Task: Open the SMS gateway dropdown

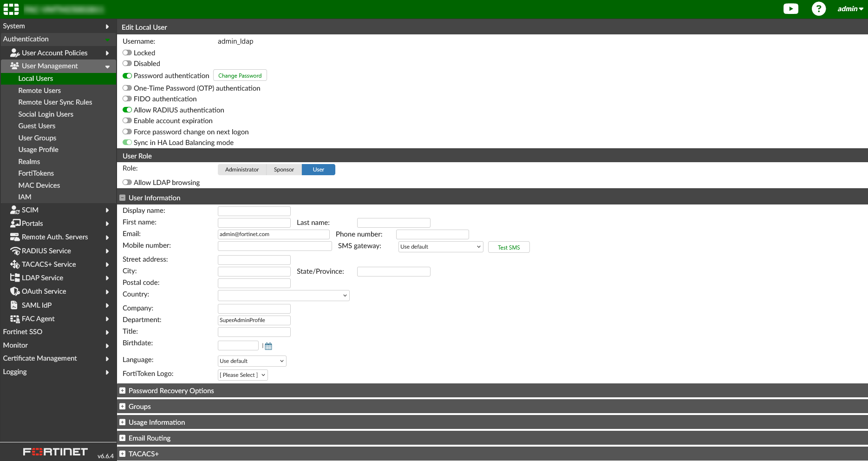Action: pyautogui.click(x=441, y=247)
